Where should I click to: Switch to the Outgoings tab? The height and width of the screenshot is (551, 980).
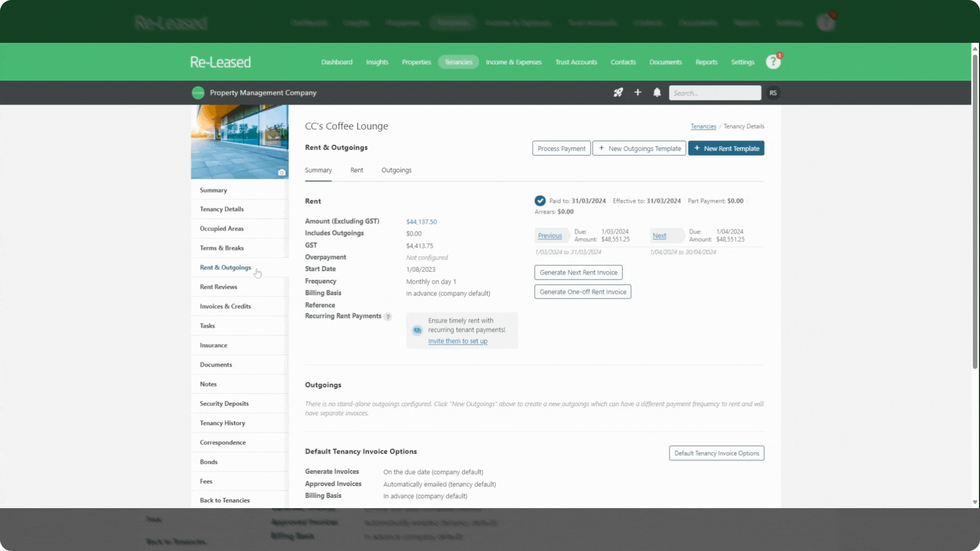tap(397, 170)
